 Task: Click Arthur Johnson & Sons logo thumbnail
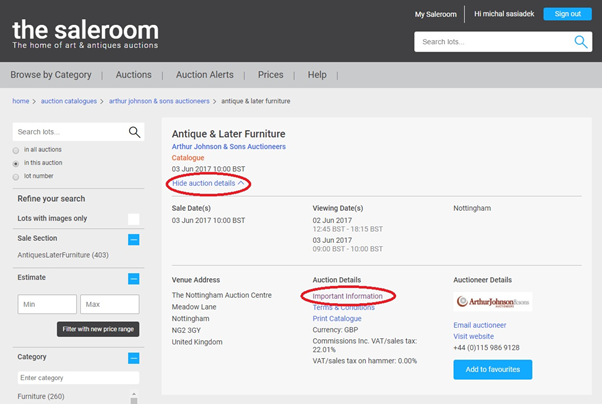tap(493, 302)
